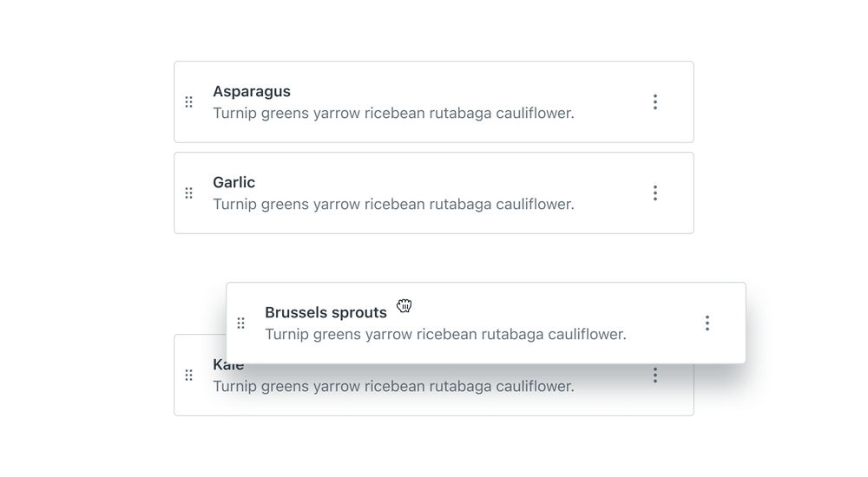Select the Garlic title
Viewport: 868px width, 477px height.
coord(233,182)
